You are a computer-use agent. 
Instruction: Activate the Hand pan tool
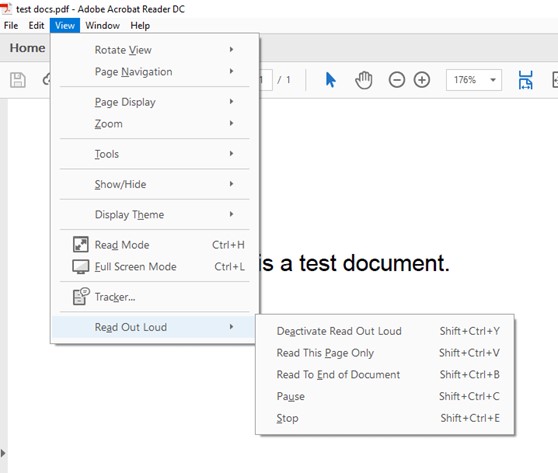tap(364, 80)
